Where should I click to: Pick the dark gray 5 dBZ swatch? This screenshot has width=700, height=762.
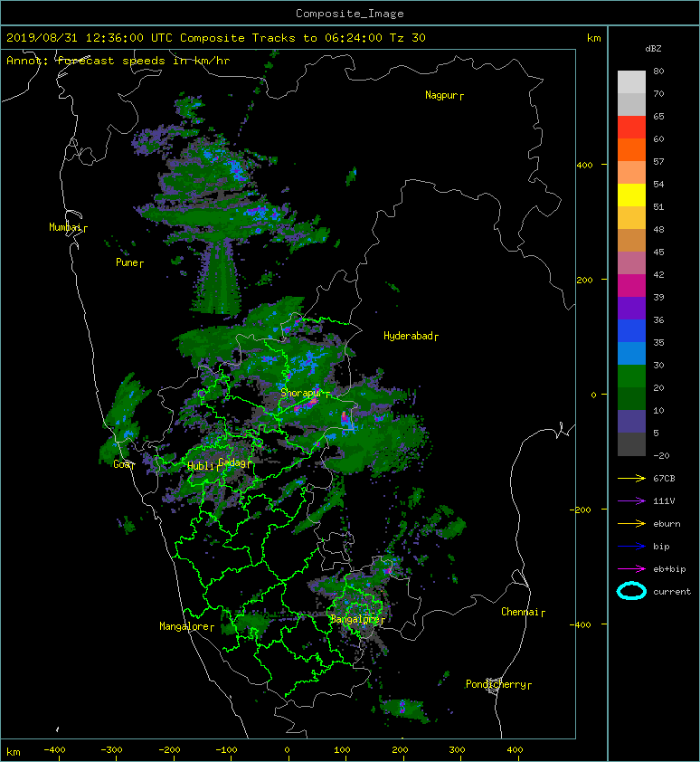click(x=631, y=444)
